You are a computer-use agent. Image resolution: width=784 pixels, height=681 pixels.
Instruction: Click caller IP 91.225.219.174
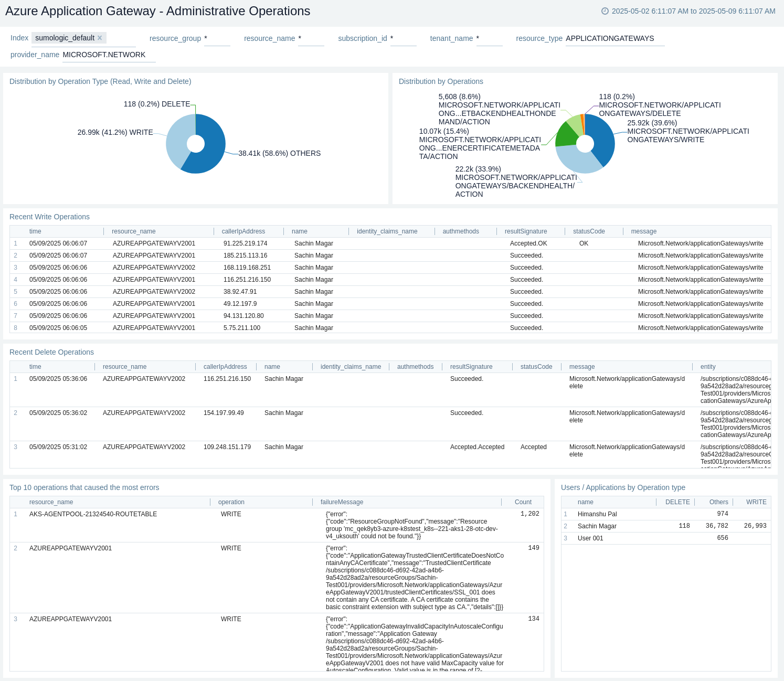point(245,243)
